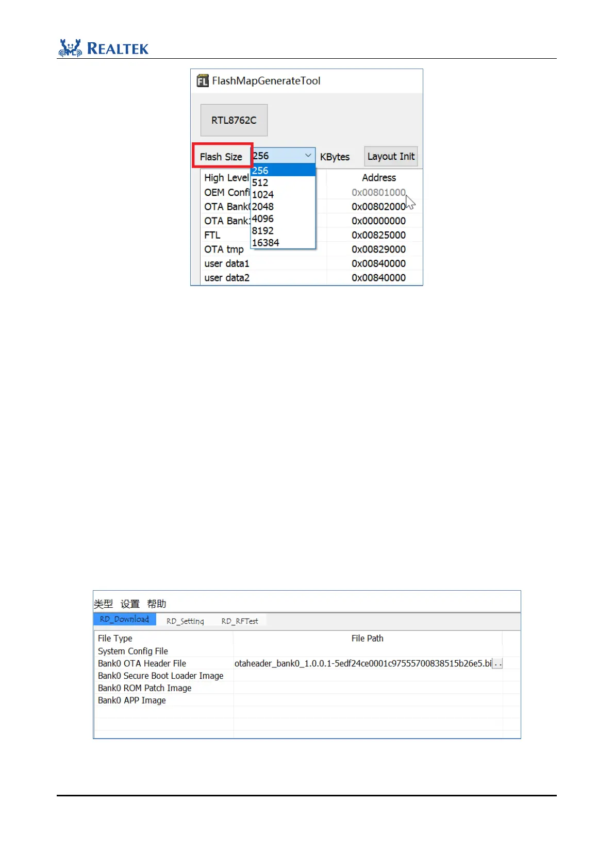Click the KBytes unit label

coord(335,157)
